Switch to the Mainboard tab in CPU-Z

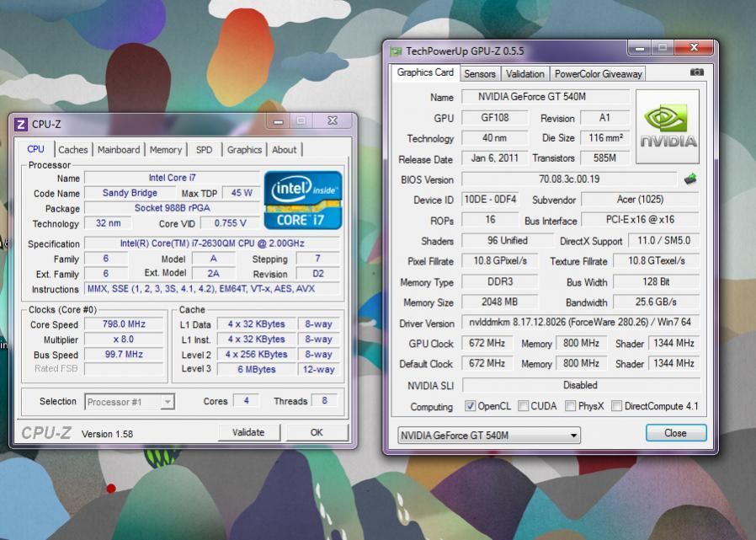pyautogui.click(x=119, y=150)
